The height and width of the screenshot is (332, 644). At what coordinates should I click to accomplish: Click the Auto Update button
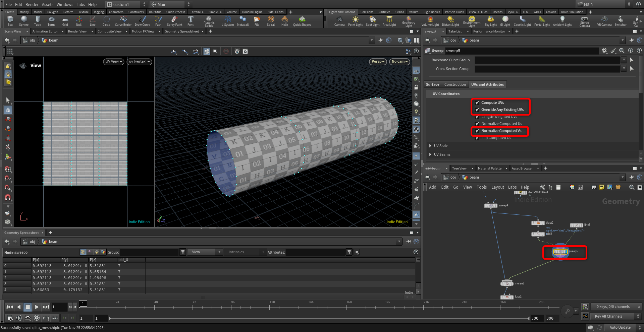(620, 327)
